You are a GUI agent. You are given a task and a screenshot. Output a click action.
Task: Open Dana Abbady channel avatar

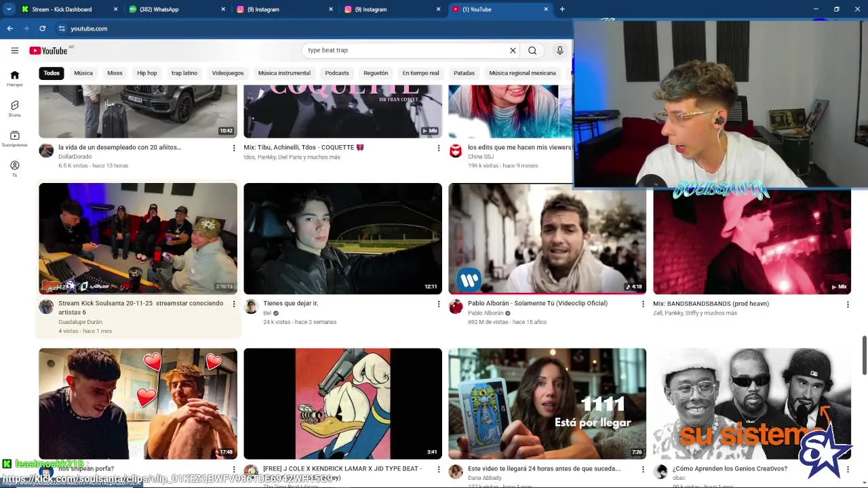point(456,471)
